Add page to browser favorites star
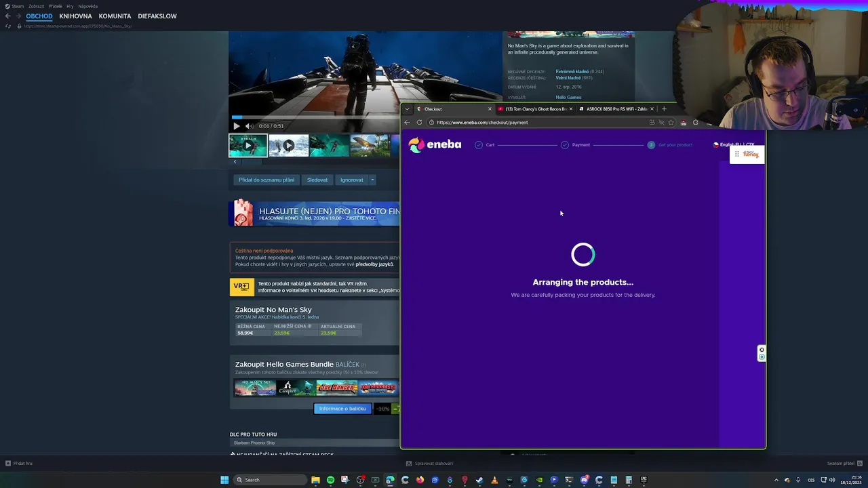 pyautogui.click(x=671, y=123)
